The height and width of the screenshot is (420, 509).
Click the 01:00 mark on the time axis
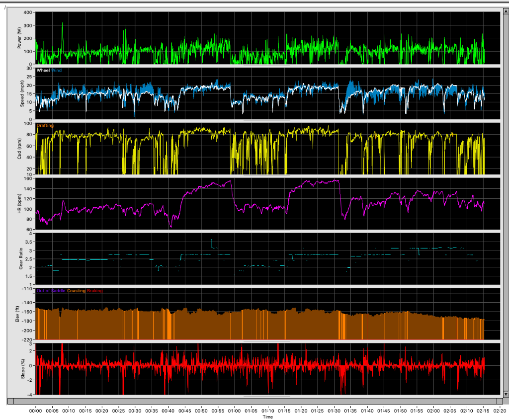(x=234, y=411)
